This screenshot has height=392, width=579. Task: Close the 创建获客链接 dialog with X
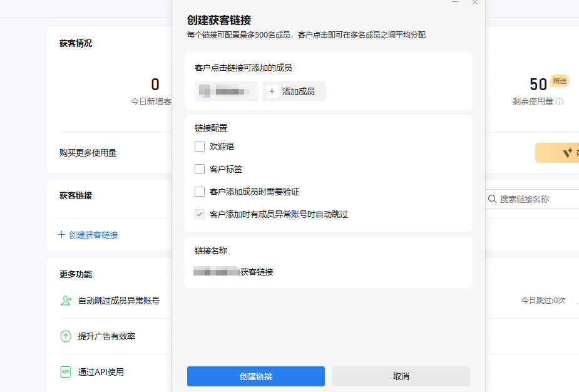475,3
